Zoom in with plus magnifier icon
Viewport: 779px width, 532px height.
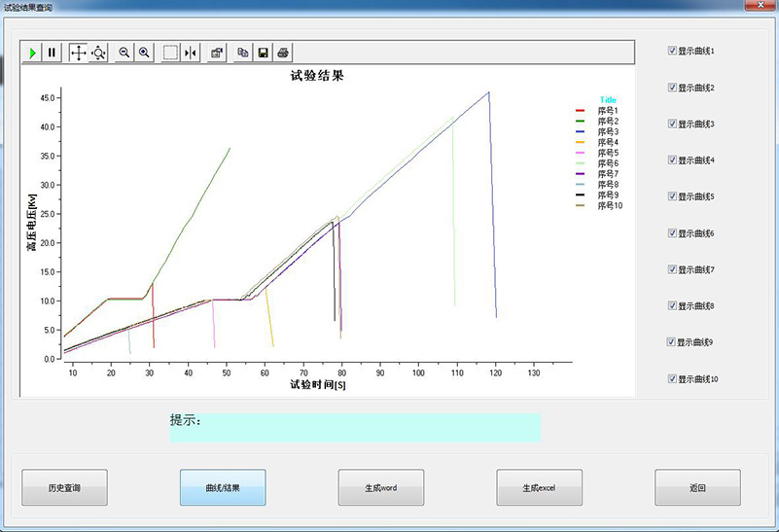144,53
